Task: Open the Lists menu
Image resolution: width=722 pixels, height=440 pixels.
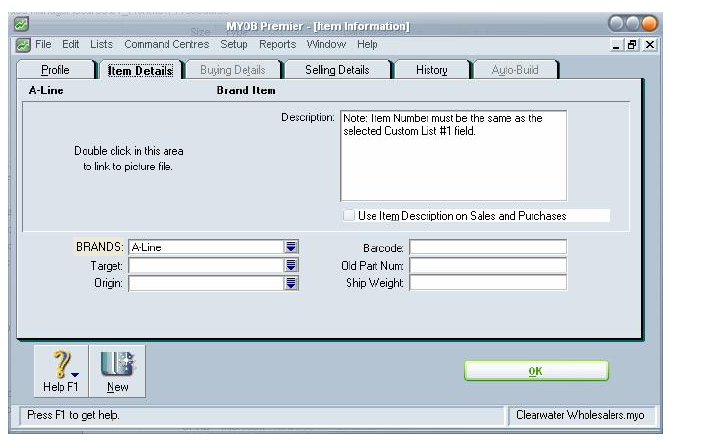Action: [x=101, y=44]
